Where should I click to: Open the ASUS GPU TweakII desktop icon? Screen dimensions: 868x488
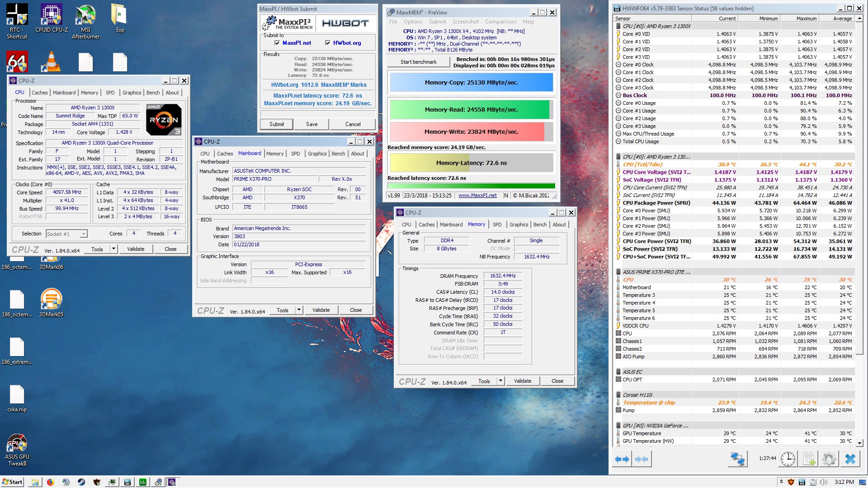tap(17, 450)
